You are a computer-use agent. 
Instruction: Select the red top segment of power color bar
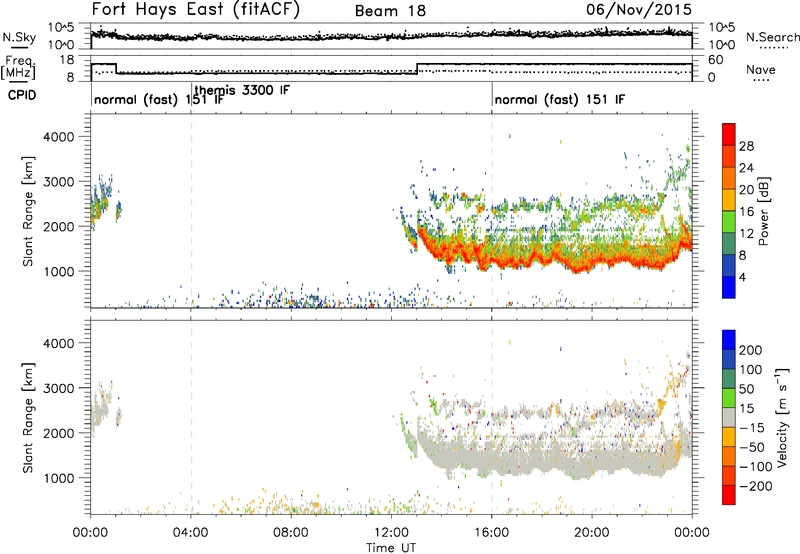click(x=729, y=134)
